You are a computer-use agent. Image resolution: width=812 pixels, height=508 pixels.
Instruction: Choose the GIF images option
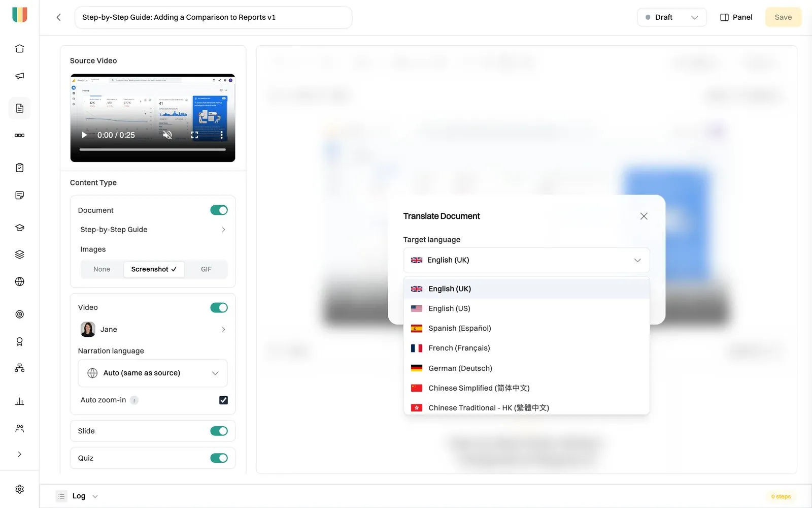tap(206, 269)
